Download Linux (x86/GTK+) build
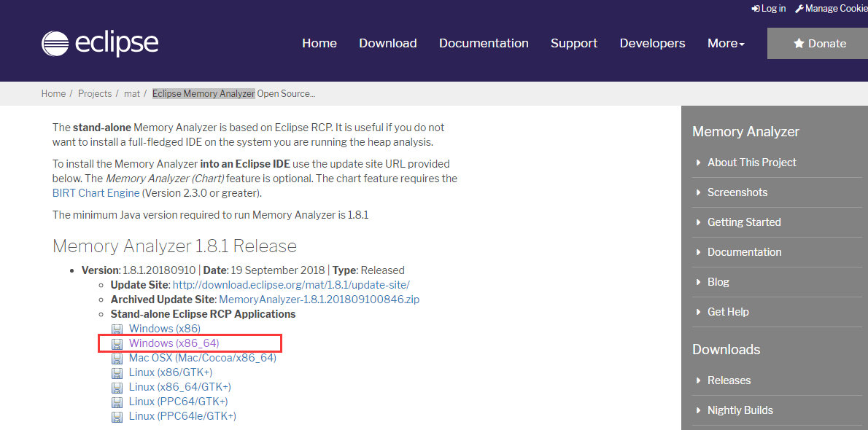 (x=171, y=372)
